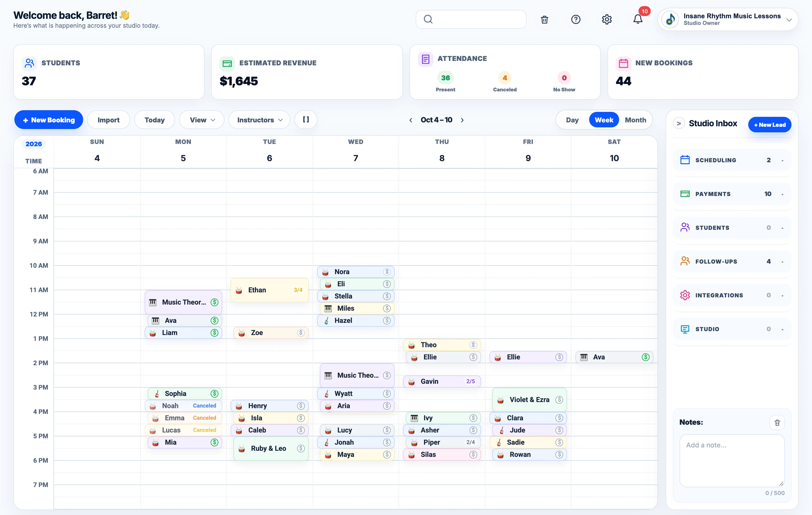Viewport: 812px width, 515px height.
Task: Open the notifications bell
Action: pos(638,19)
